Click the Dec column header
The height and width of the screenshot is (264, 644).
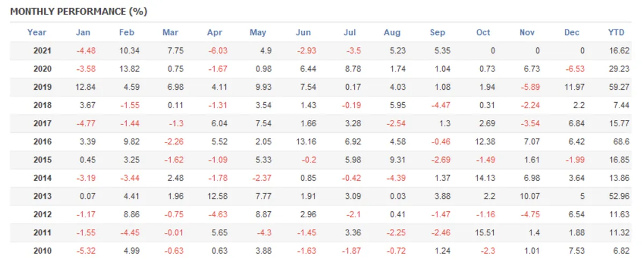572,33
